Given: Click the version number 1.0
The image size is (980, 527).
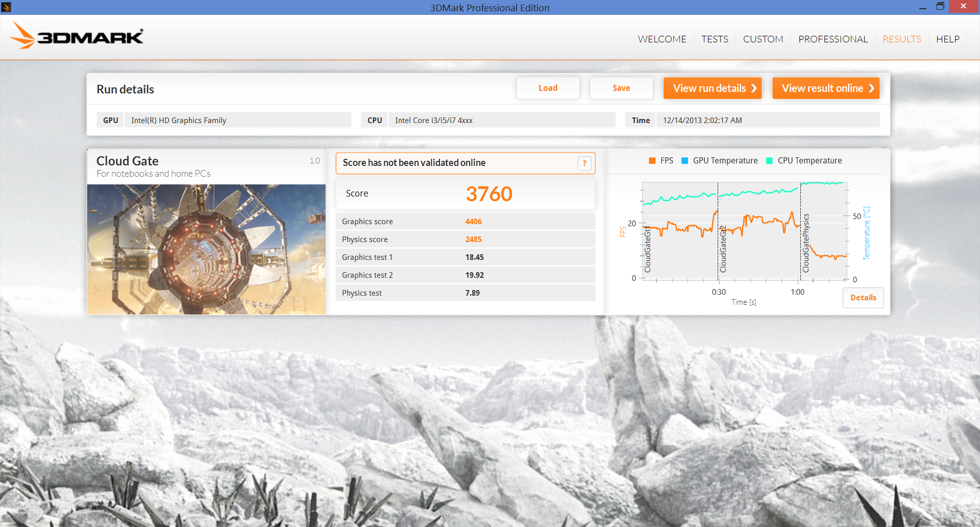Looking at the screenshot, I should pos(315,161).
